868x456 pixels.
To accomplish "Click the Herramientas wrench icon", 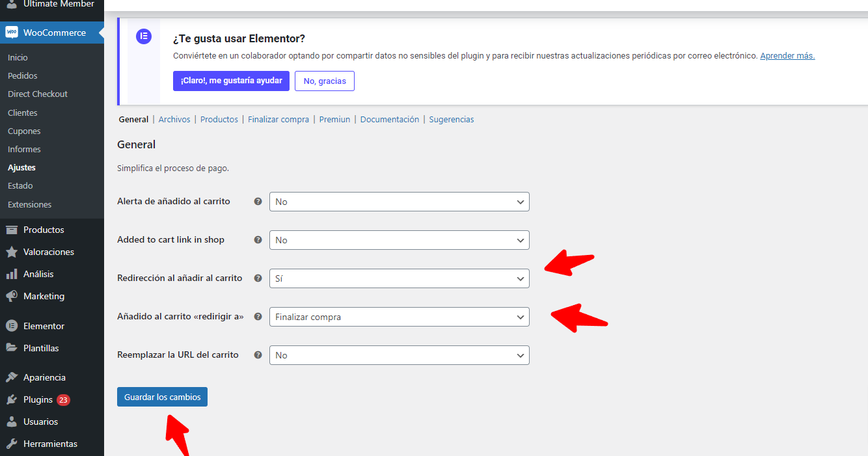I will (11, 444).
